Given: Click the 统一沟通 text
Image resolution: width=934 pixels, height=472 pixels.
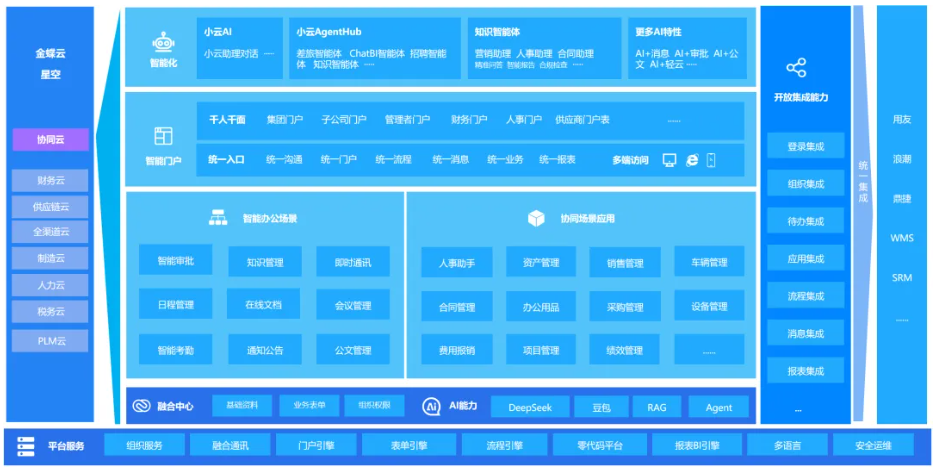Looking at the screenshot, I should (284, 159).
